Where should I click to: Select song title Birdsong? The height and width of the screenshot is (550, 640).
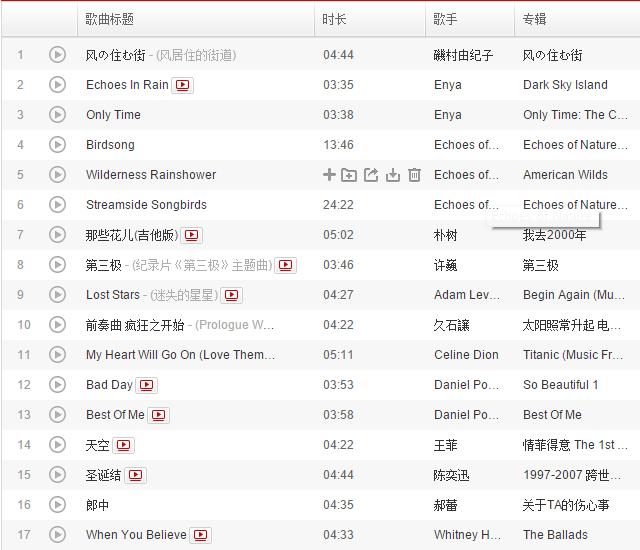pyautogui.click(x=110, y=145)
